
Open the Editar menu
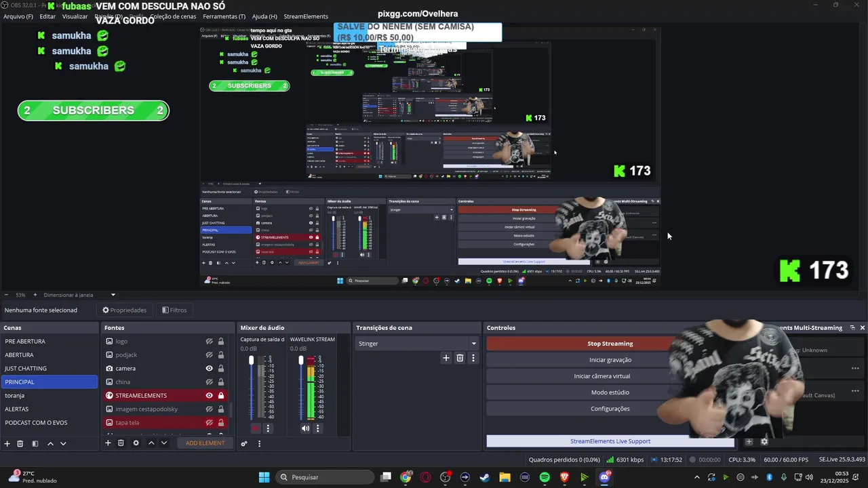tap(47, 16)
